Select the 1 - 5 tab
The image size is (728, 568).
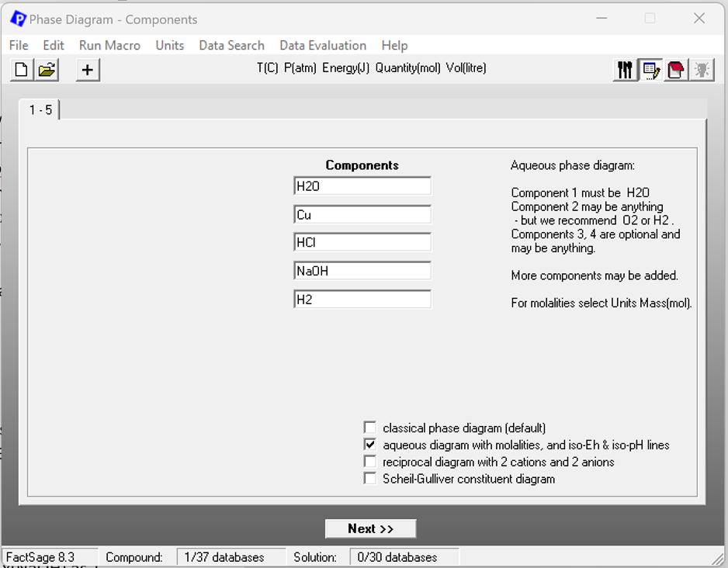(x=40, y=110)
